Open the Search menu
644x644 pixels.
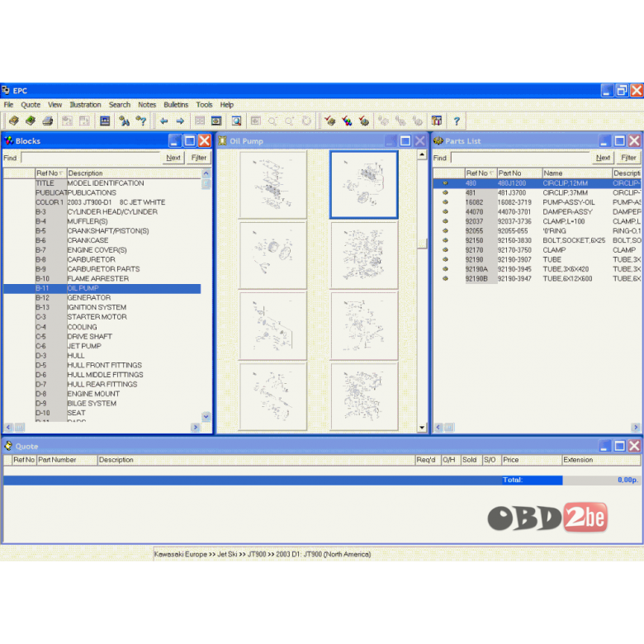click(x=120, y=105)
